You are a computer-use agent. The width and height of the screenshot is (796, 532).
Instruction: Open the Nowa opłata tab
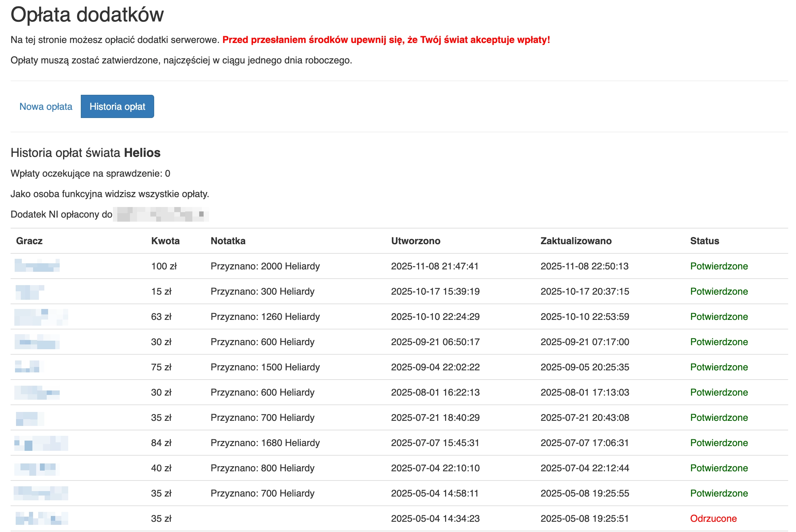pyautogui.click(x=46, y=107)
